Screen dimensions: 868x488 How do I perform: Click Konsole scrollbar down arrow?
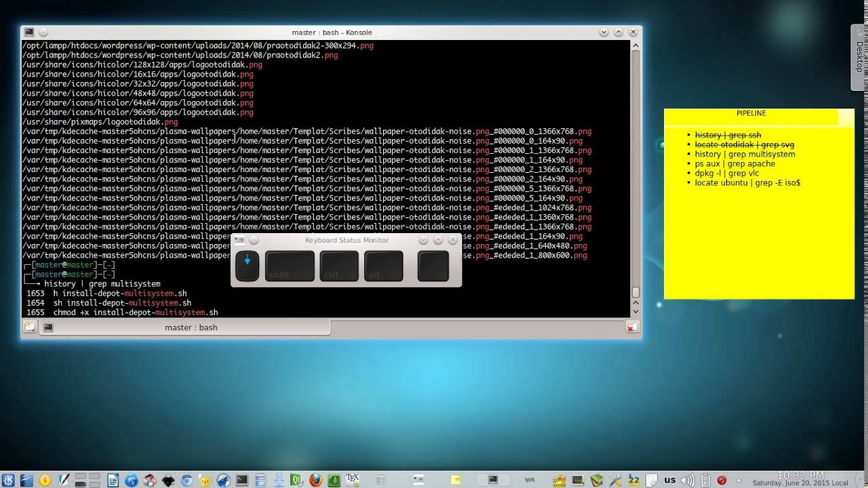point(635,311)
